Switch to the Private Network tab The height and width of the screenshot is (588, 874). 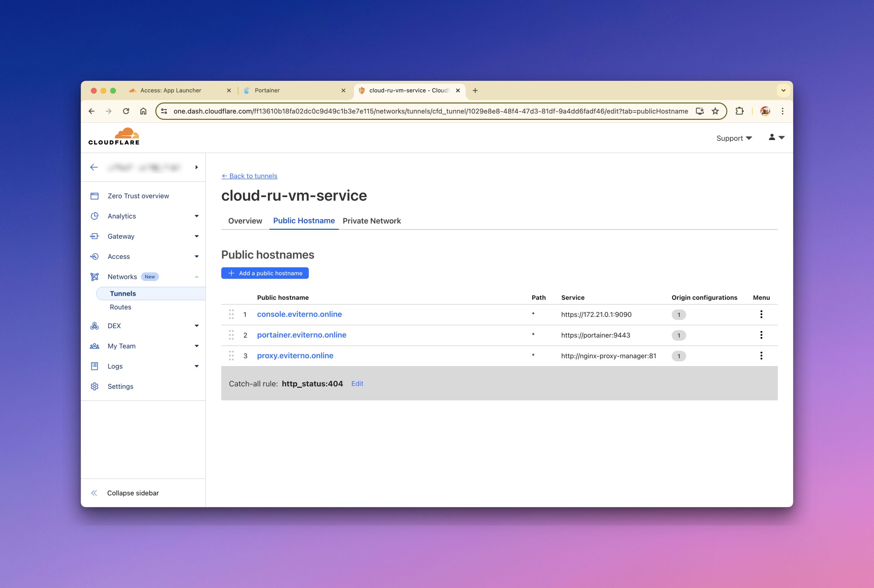click(x=371, y=221)
